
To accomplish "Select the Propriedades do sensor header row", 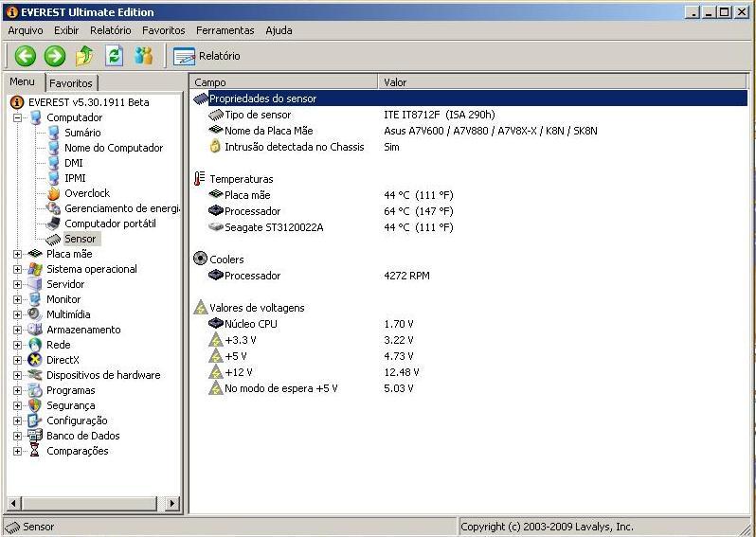I will click(x=470, y=98).
